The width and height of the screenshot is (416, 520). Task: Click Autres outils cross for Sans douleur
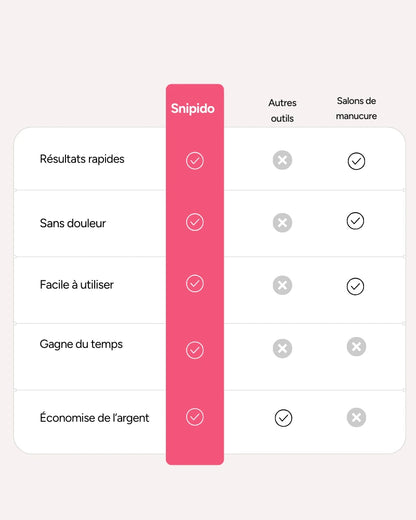[x=282, y=223]
